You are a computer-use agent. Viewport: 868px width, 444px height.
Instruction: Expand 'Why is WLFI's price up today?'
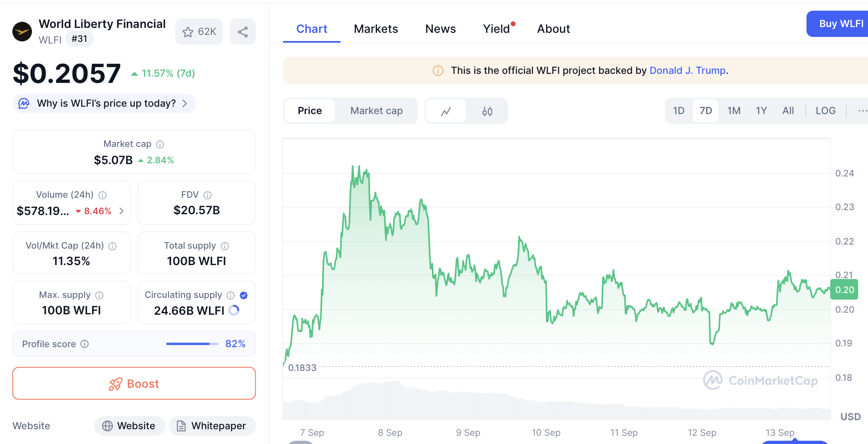pyautogui.click(x=104, y=103)
